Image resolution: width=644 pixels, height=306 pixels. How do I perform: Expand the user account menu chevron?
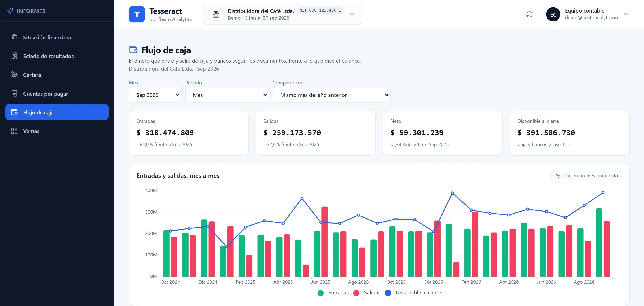pyautogui.click(x=626, y=14)
